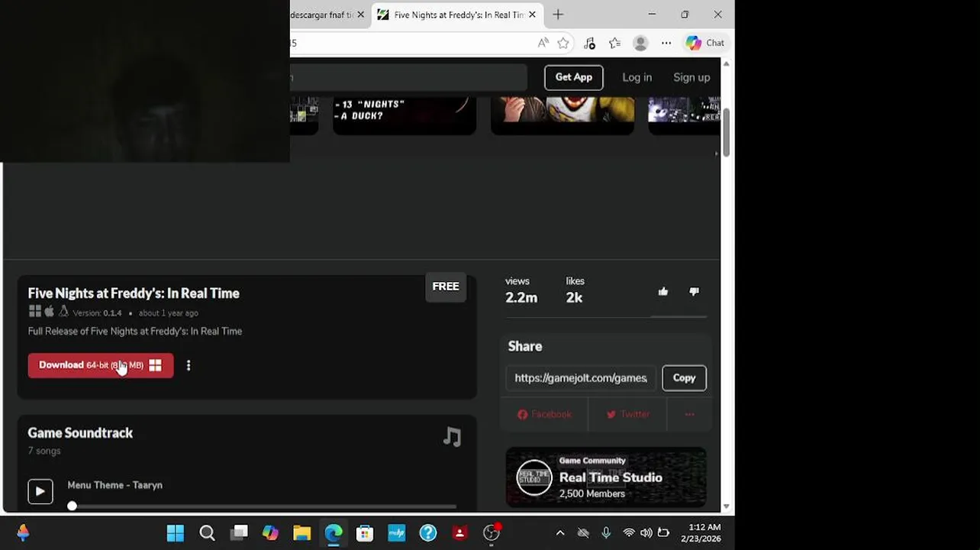Open Microsoft Store from taskbar

(365, 532)
